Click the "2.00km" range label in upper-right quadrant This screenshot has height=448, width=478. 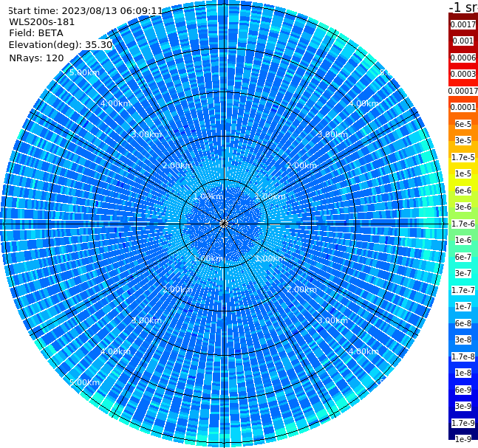click(x=302, y=165)
